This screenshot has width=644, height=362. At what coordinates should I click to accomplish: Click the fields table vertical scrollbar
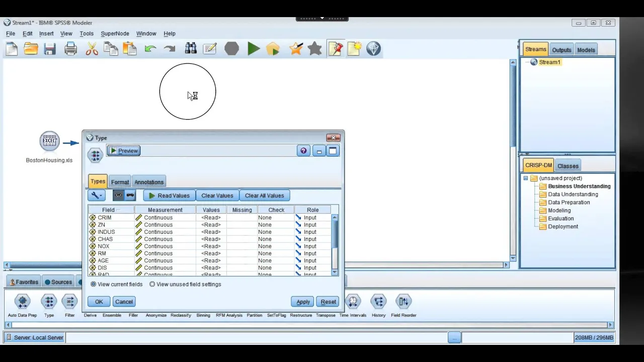pos(335,245)
